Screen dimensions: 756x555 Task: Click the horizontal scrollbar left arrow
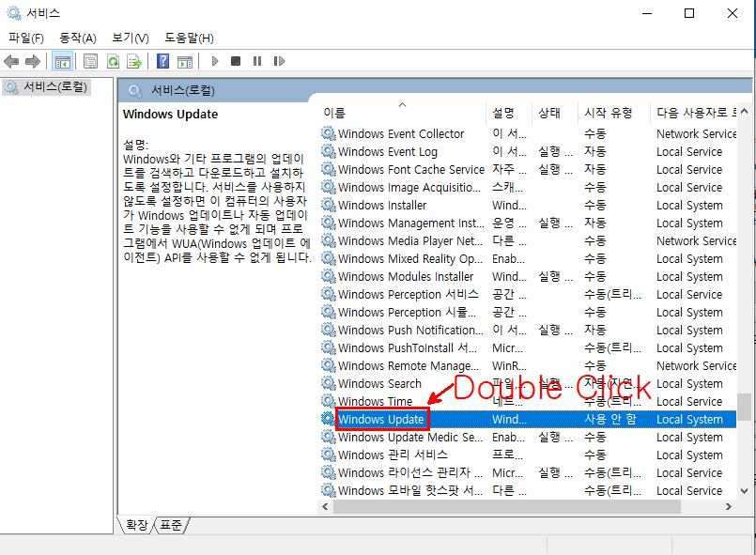pos(325,506)
